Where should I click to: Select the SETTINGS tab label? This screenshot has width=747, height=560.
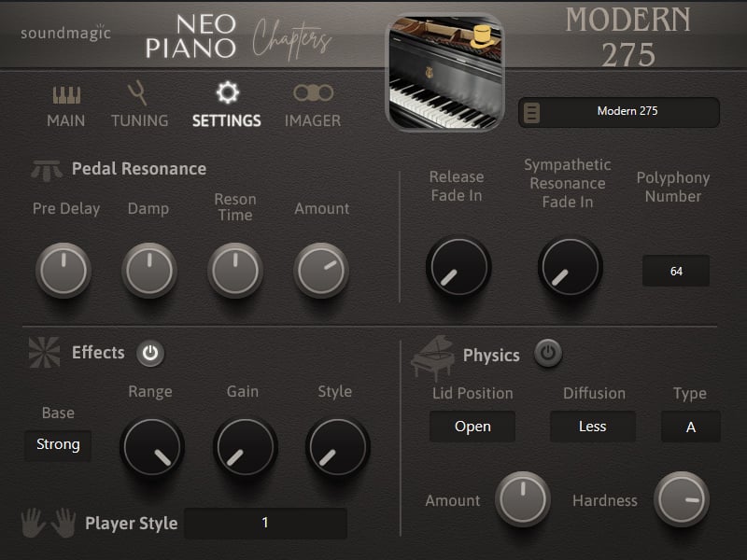pos(227,121)
